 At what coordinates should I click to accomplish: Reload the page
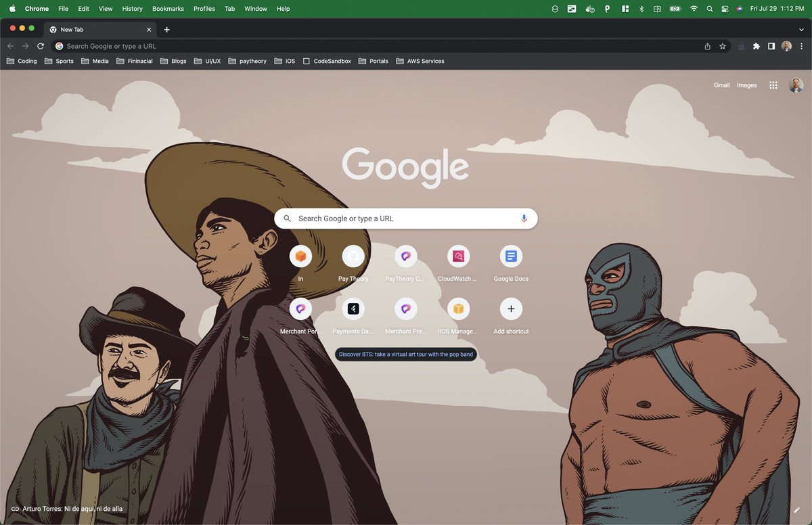pos(41,46)
